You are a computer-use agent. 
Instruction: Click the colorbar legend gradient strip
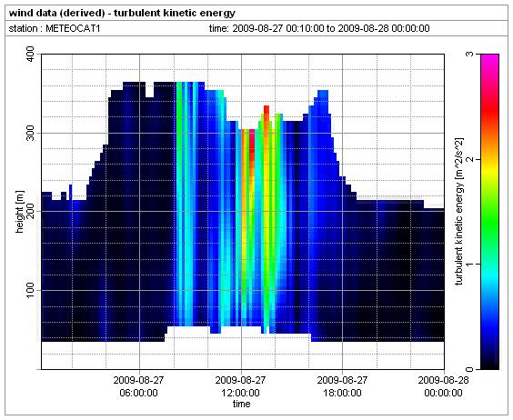pos(489,212)
